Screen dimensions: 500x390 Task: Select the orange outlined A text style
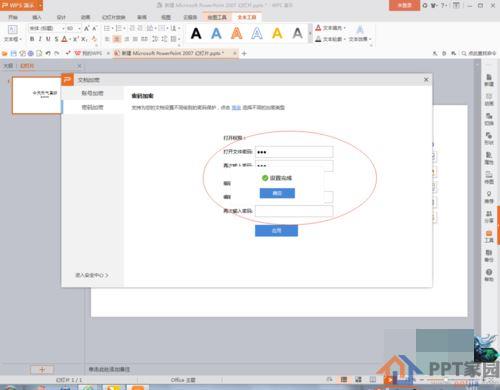coord(237,33)
